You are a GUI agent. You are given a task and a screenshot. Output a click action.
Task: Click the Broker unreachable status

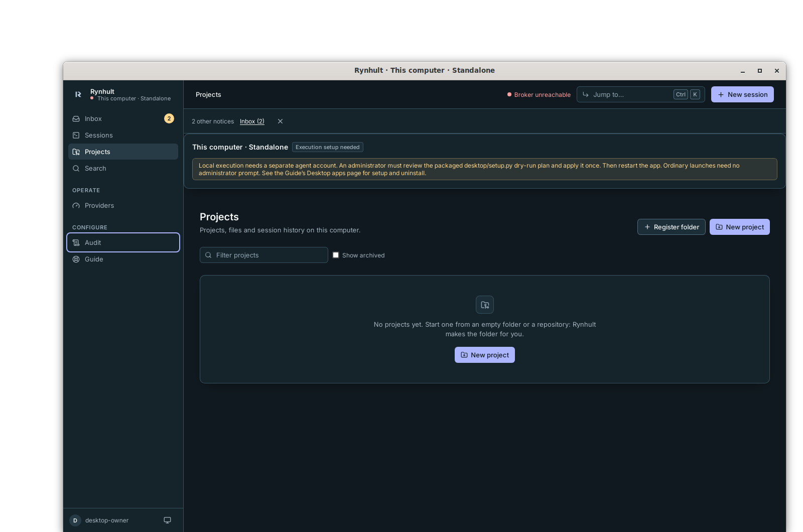coord(539,94)
